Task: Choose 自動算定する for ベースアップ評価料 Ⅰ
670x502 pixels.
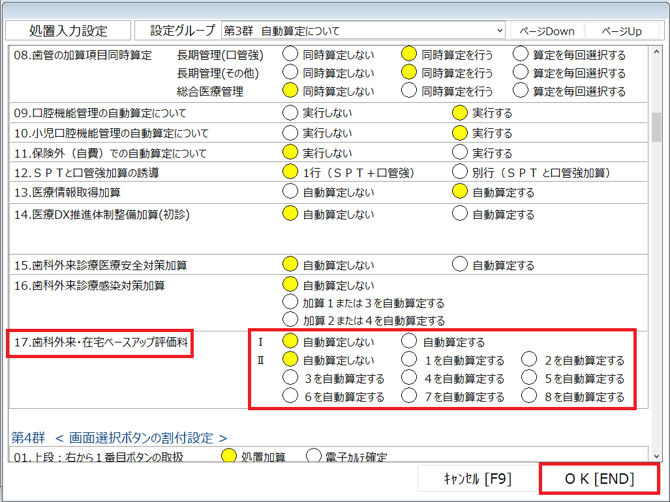Action: (x=409, y=342)
